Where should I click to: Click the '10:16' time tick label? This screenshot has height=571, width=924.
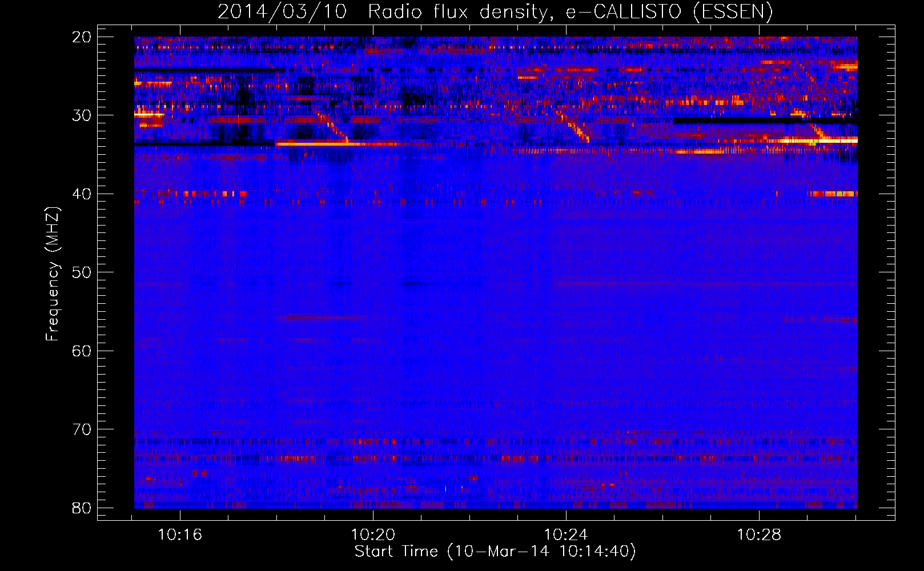[x=180, y=535]
